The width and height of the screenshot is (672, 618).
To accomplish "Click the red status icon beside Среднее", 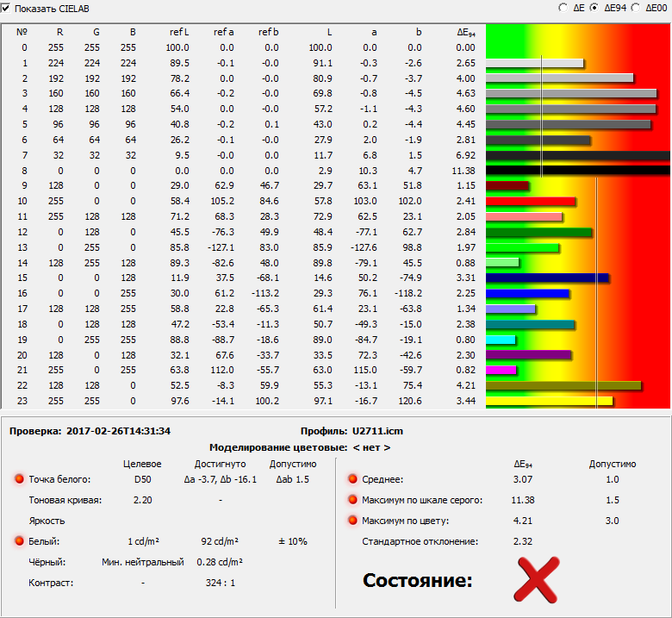I will tap(352, 479).
